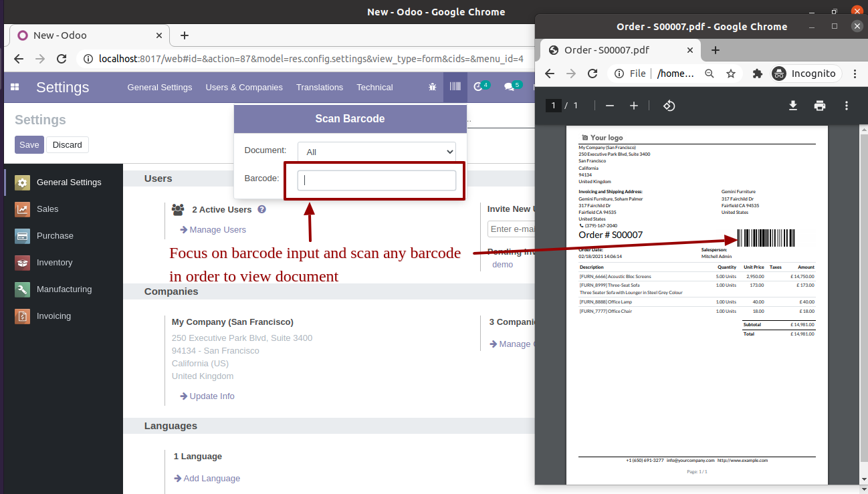Click the Manage Companies link under 3 Companies
The image size is (868, 494).
coord(512,344)
